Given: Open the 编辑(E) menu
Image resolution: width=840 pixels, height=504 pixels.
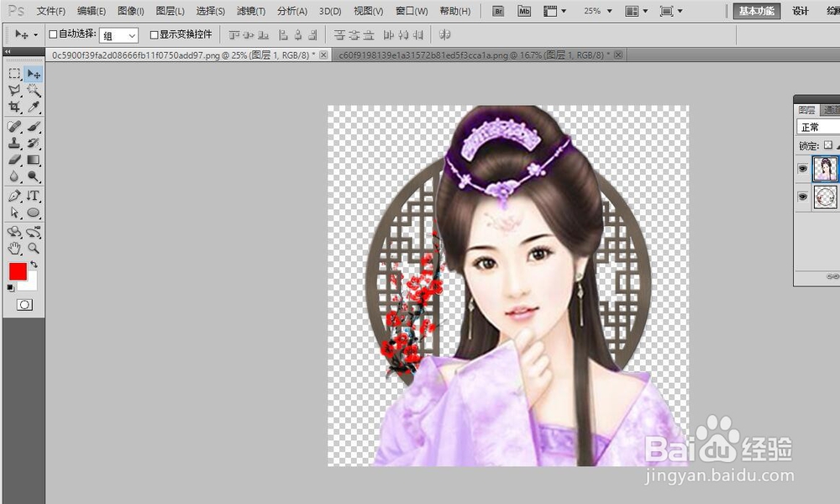Looking at the screenshot, I should click(92, 11).
